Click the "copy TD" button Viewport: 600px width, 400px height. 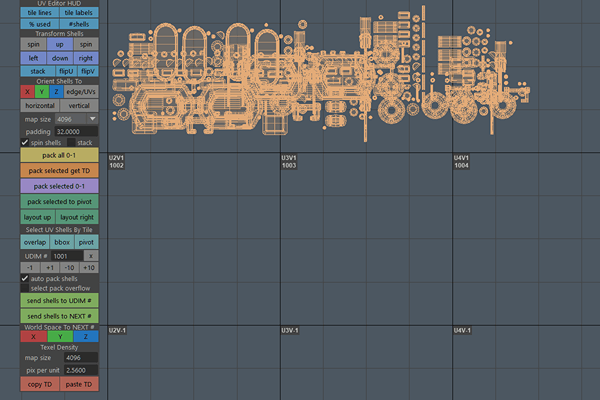(x=40, y=384)
